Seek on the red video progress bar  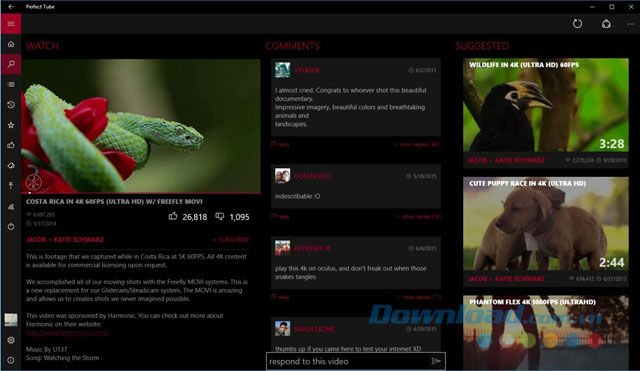click(x=141, y=193)
